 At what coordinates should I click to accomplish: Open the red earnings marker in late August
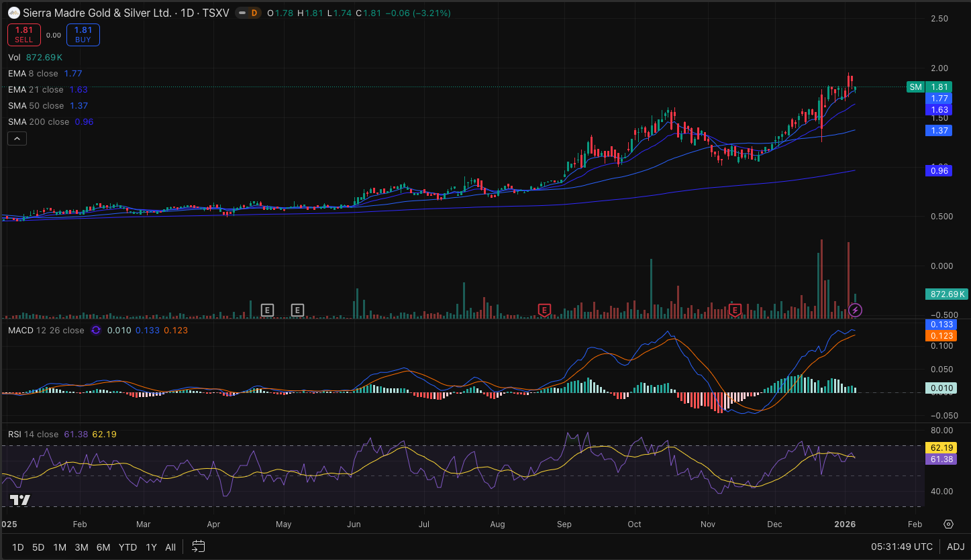click(x=544, y=310)
